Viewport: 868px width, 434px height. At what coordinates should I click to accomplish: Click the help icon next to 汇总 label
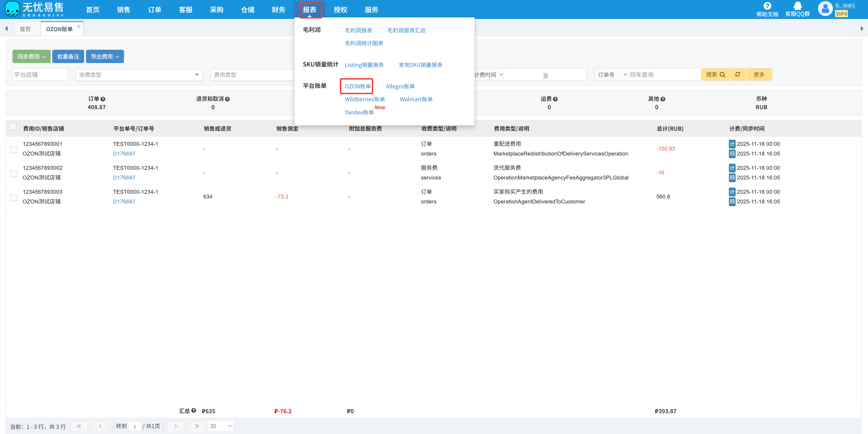[x=194, y=410]
